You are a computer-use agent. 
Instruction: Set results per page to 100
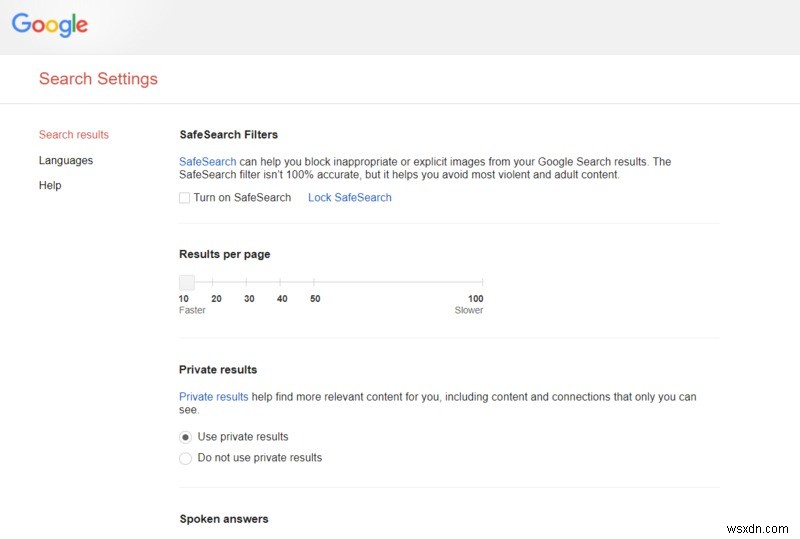476,284
